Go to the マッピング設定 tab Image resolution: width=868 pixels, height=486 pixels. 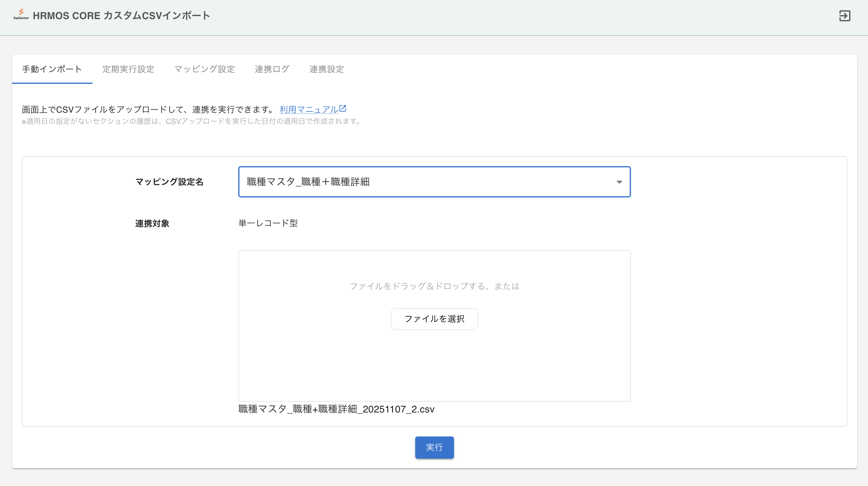[x=204, y=69]
